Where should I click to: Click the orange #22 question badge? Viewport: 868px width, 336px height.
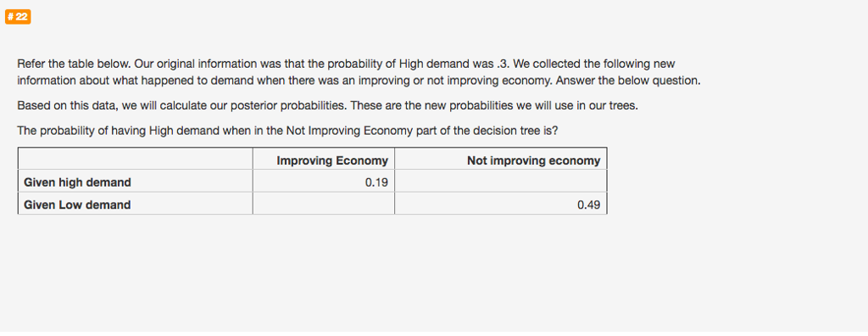(x=18, y=17)
